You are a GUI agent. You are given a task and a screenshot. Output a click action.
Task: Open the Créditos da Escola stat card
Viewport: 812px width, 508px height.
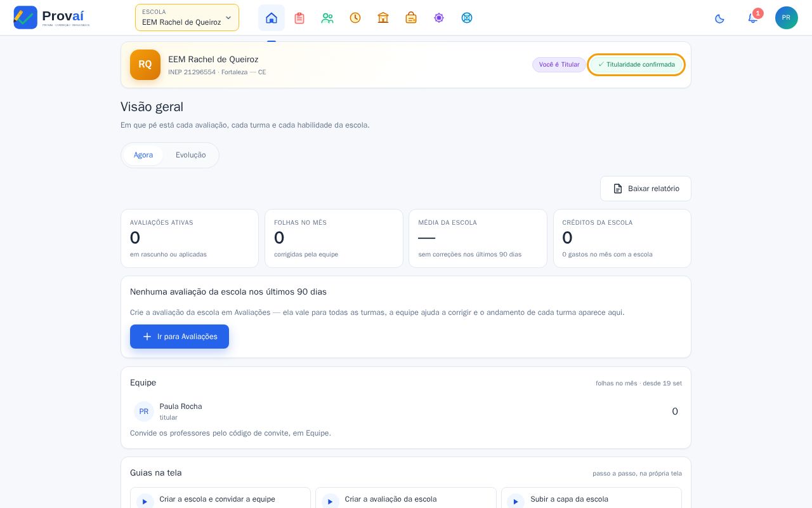(x=622, y=238)
